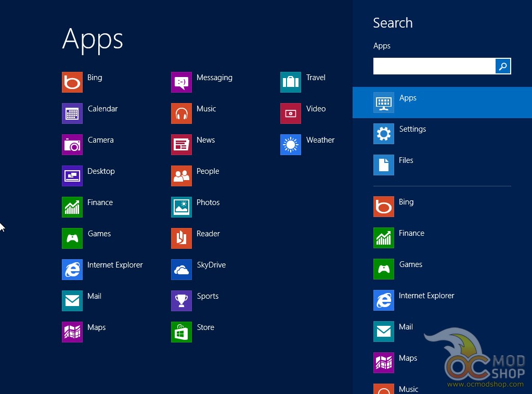Choose Games in the Search pane list

(x=442, y=269)
